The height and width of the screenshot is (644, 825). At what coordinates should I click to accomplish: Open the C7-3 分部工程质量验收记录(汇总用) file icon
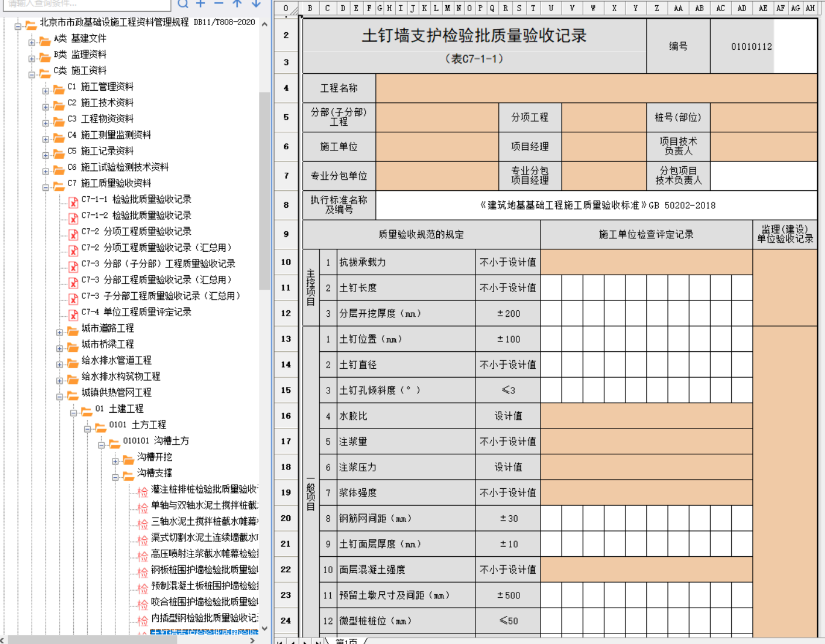[x=73, y=283]
